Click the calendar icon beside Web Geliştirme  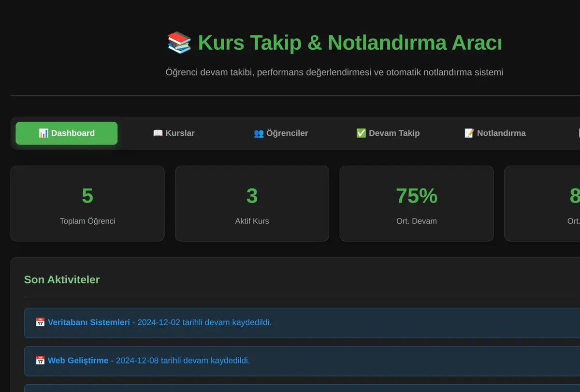click(41, 361)
